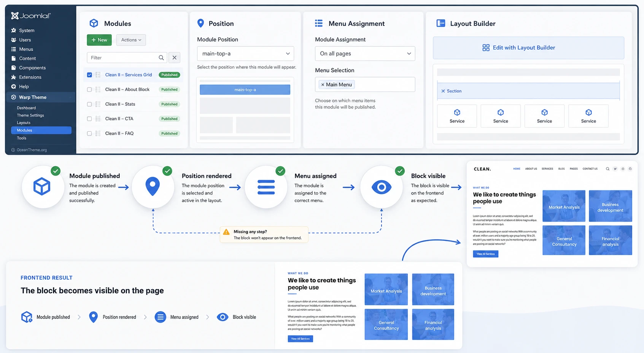Viewport: 644px width, 353px height.
Task: Check the Clean II – CTA checkbox
Action: point(89,119)
